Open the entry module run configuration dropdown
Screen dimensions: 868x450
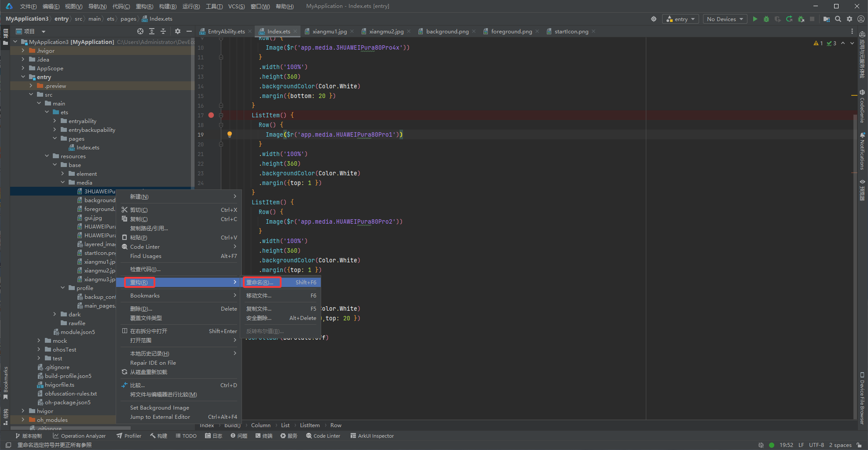[681, 19]
